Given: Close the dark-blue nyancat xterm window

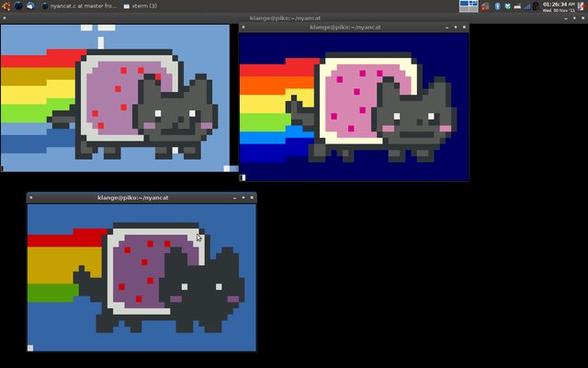Looking at the screenshot, I should pos(464,27).
